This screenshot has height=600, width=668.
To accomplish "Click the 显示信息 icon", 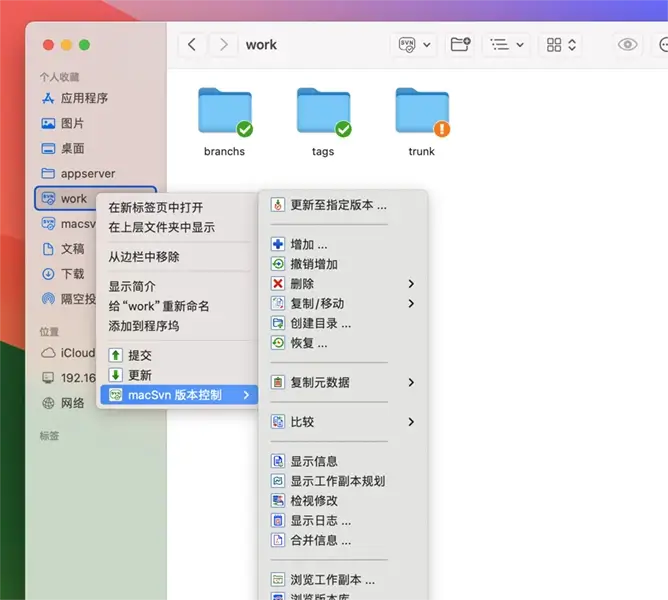I will (x=278, y=461).
